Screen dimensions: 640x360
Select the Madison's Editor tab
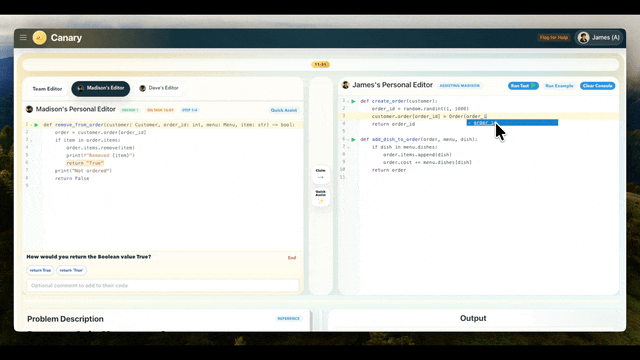tap(101, 88)
